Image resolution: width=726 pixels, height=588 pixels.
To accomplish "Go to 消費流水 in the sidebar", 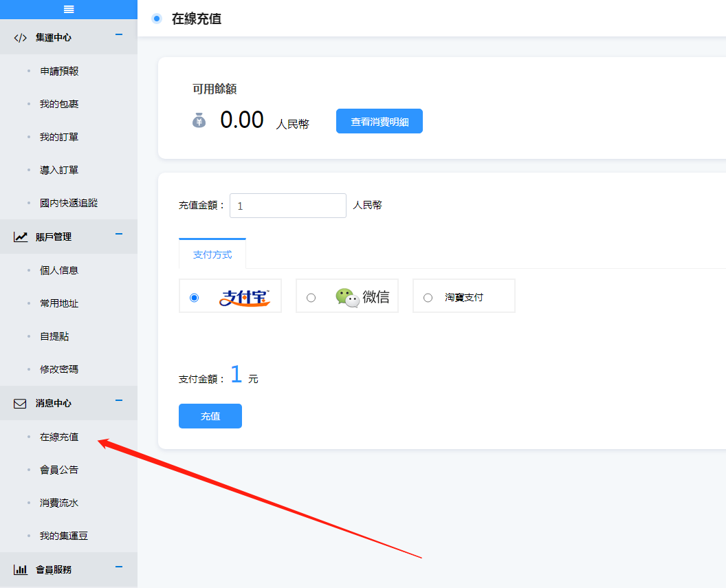I will 59,503.
